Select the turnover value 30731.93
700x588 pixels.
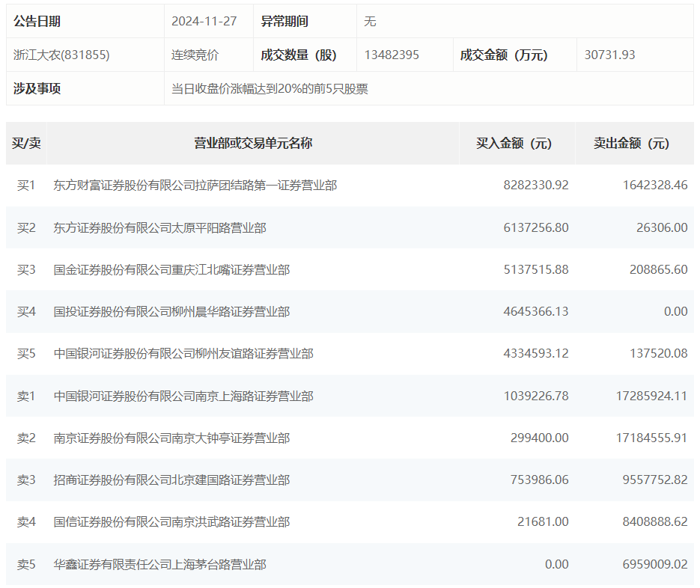(609, 55)
